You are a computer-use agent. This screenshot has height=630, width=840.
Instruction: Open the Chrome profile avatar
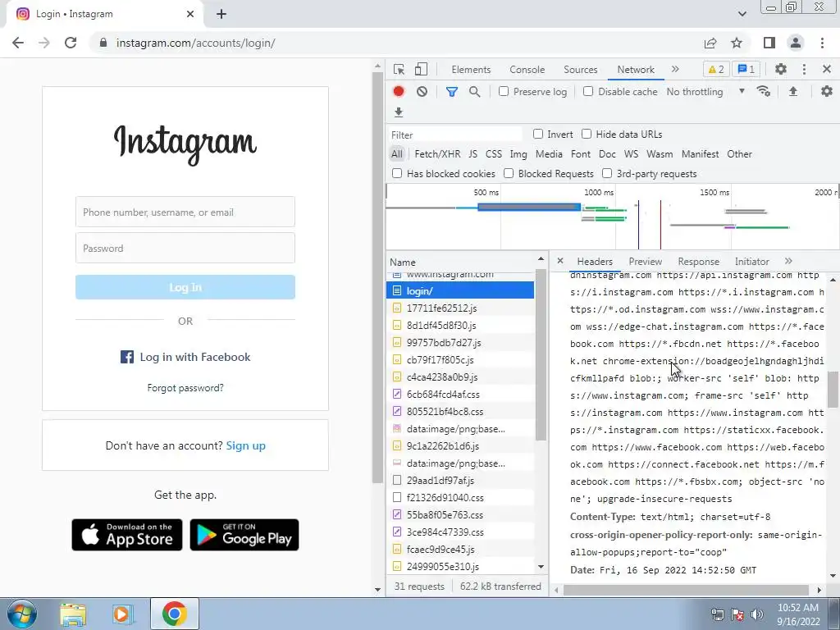point(796,43)
